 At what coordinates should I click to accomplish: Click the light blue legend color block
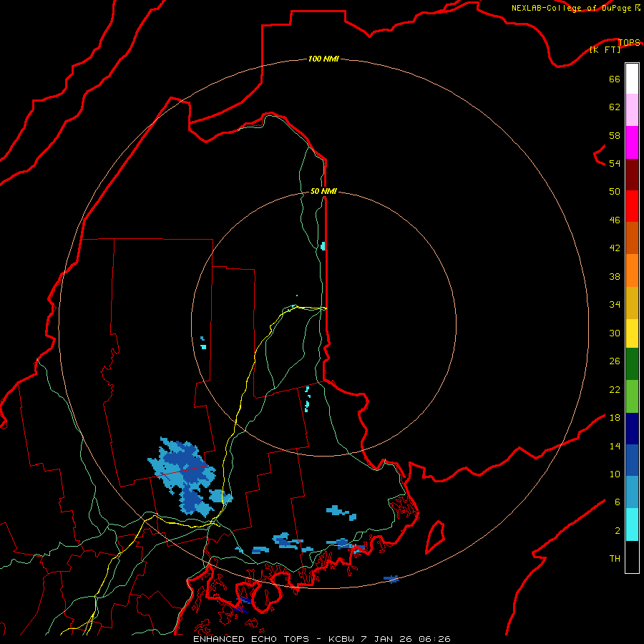coord(632,492)
